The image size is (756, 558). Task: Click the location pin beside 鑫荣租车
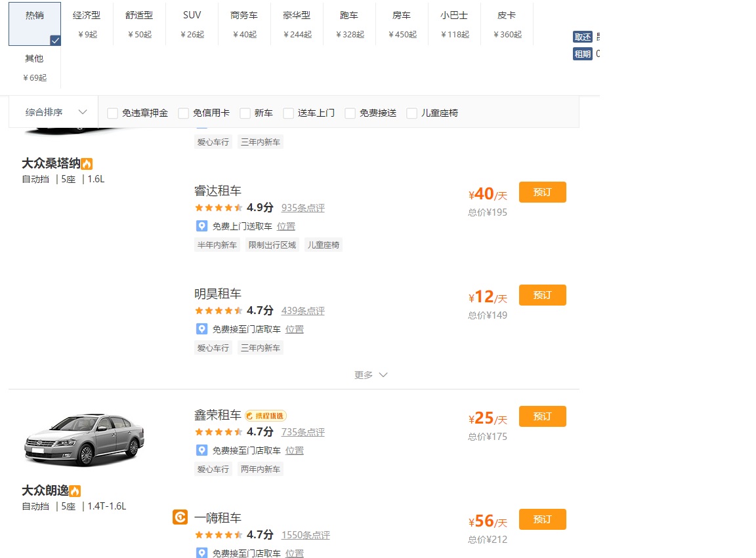(x=201, y=450)
